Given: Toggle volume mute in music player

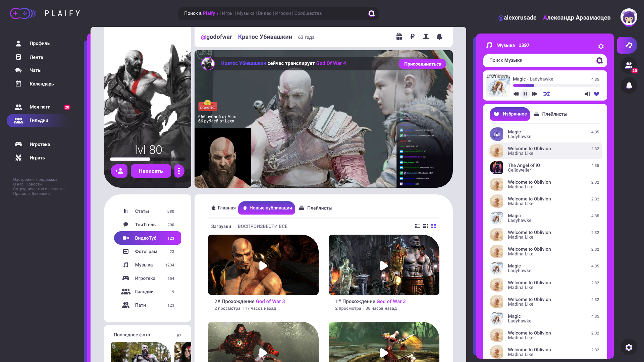Looking at the screenshot, I should pos(587,94).
